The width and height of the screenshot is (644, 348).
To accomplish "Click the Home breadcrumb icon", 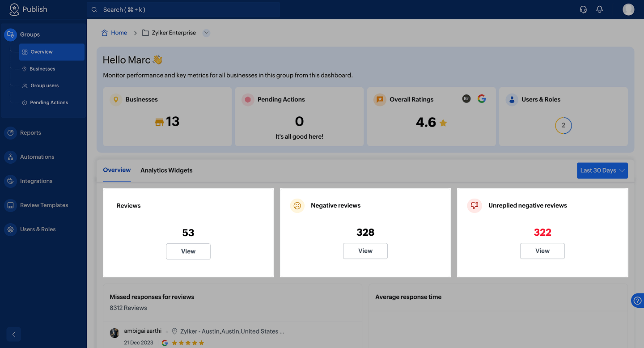I will pos(105,33).
